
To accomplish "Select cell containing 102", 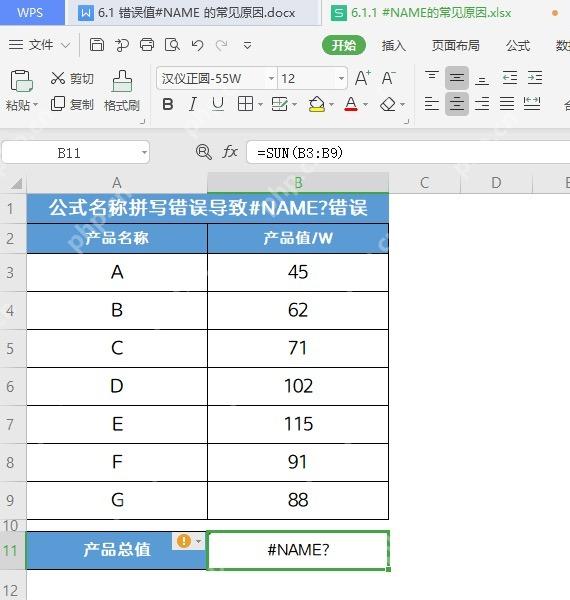I will tap(298, 386).
